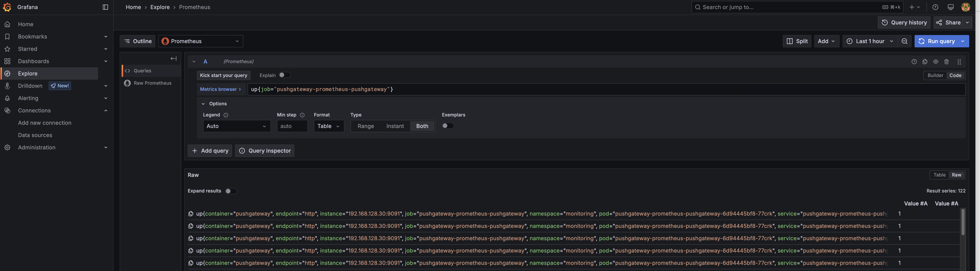This screenshot has width=980, height=271.
Task: Open the Legend Auto dropdown
Action: [x=237, y=126]
